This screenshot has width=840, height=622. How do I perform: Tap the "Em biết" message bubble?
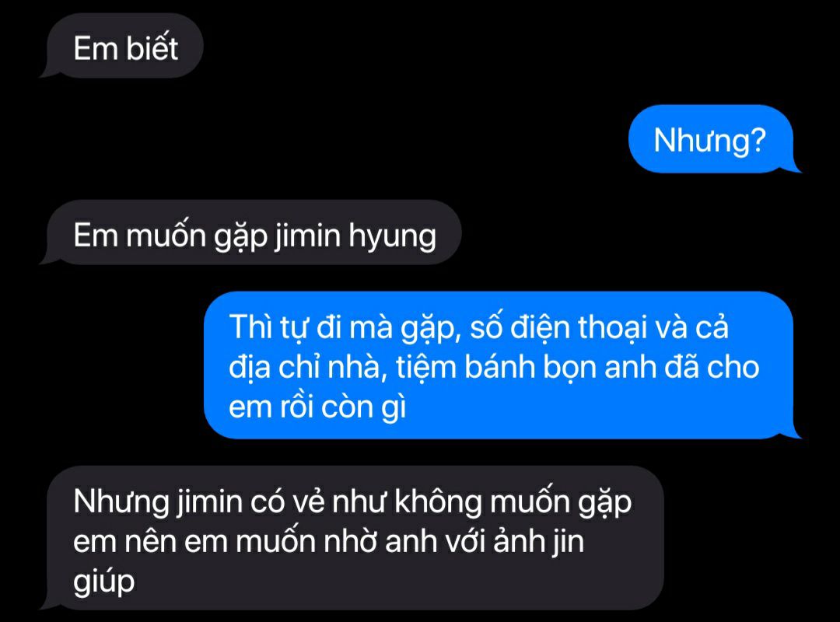tap(121, 46)
